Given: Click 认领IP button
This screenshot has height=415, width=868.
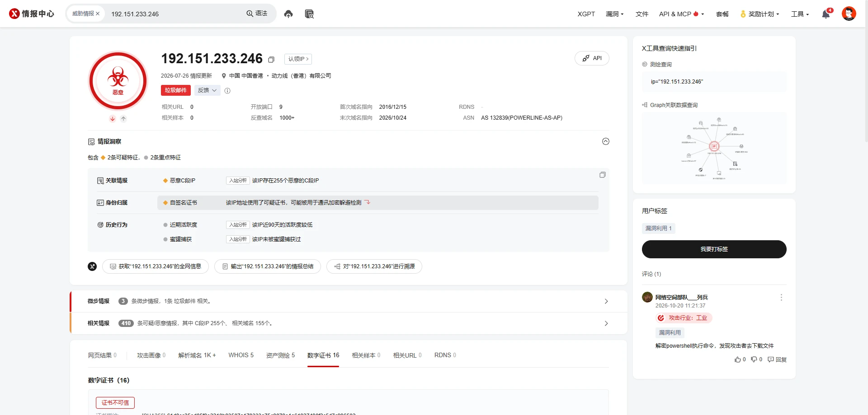Looking at the screenshot, I should point(298,59).
